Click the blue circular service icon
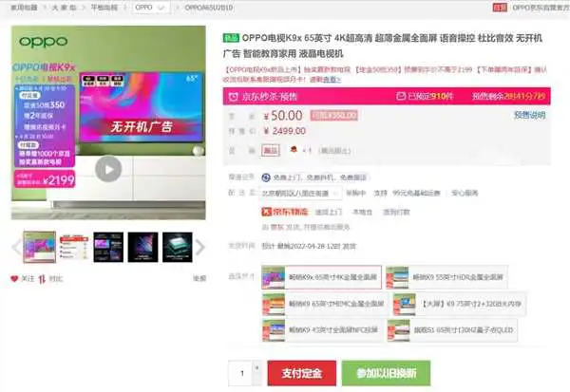 pyautogui.click(x=266, y=177)
